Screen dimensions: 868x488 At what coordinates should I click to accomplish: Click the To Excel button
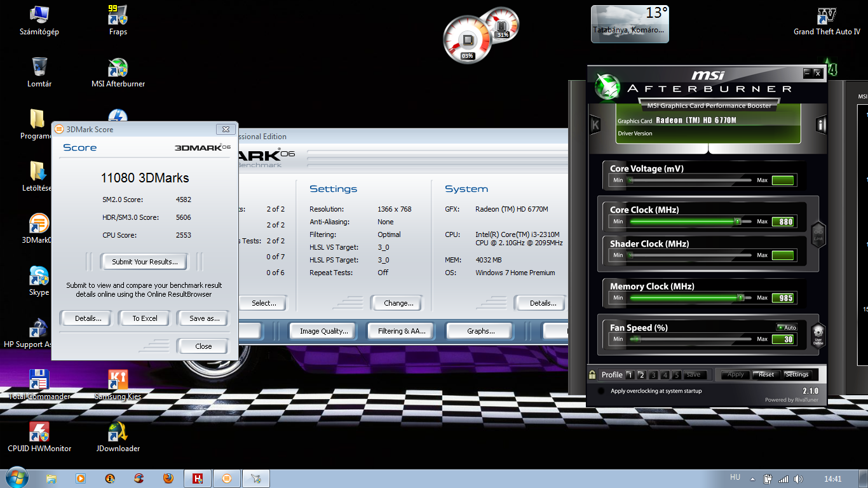click(145, 318)
